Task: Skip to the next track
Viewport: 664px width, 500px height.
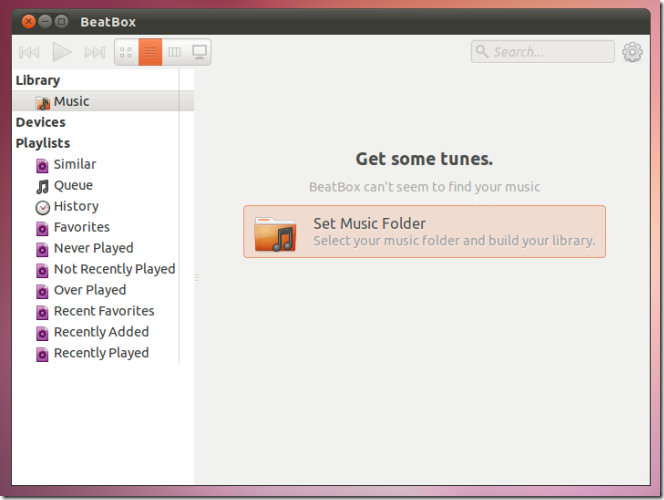Action: [x=95, y=52]
